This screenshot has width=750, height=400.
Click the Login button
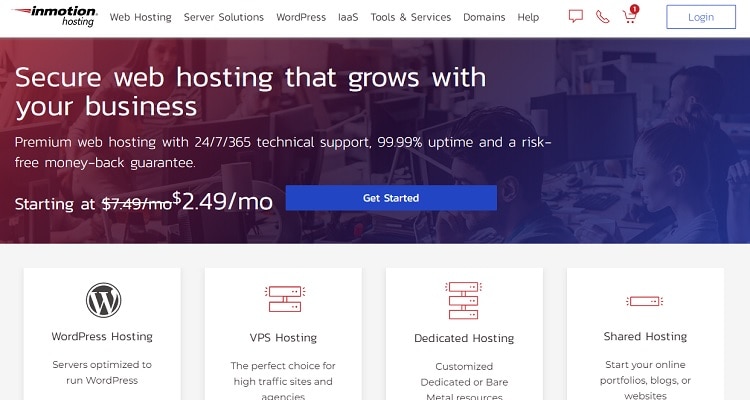pyautogui.click(x=701, y=17)
